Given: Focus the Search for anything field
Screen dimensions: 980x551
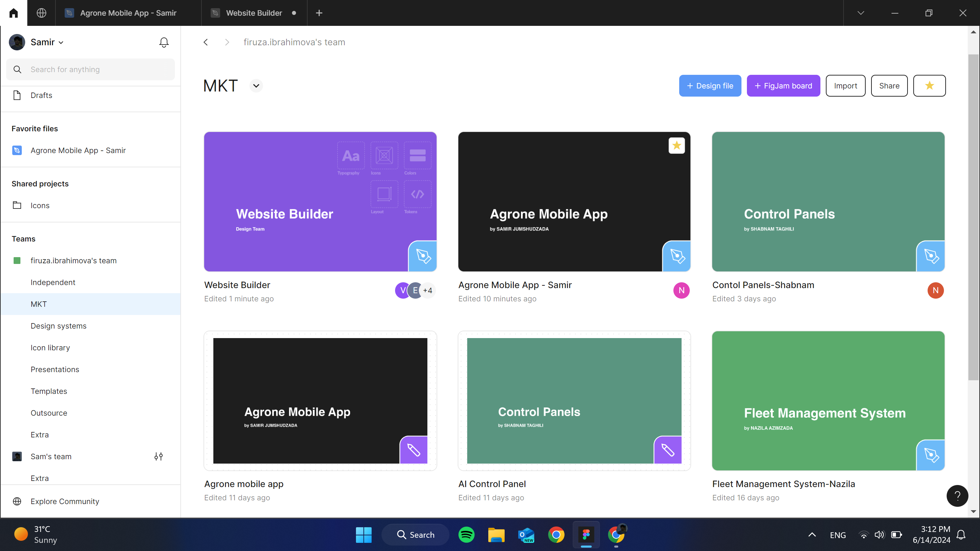Looking at the screenshot, I should click(x=91, y=69).
